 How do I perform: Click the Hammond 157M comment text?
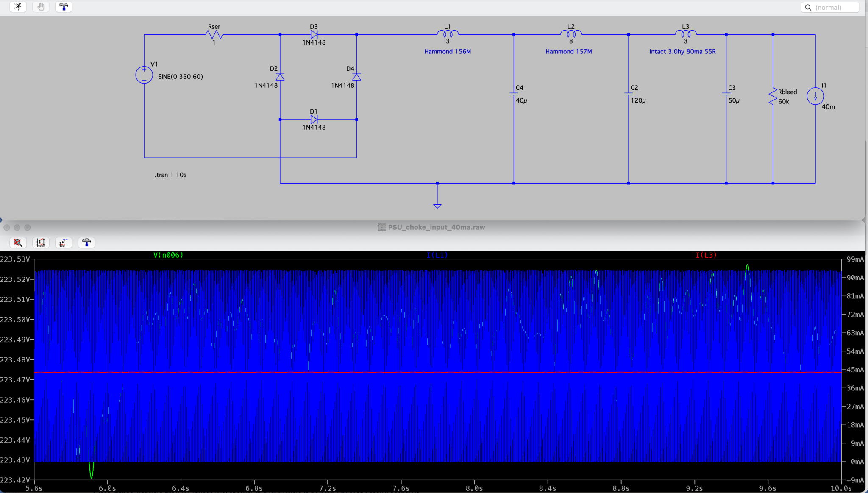[569, 51]
